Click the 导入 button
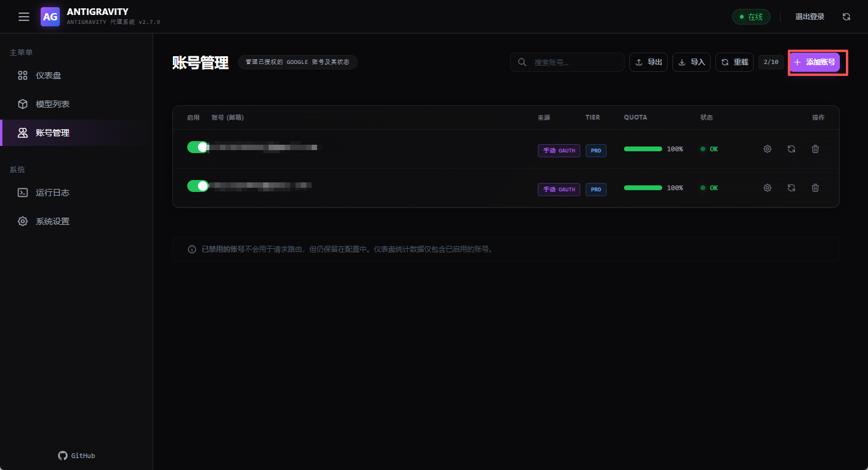 [692, 62]
